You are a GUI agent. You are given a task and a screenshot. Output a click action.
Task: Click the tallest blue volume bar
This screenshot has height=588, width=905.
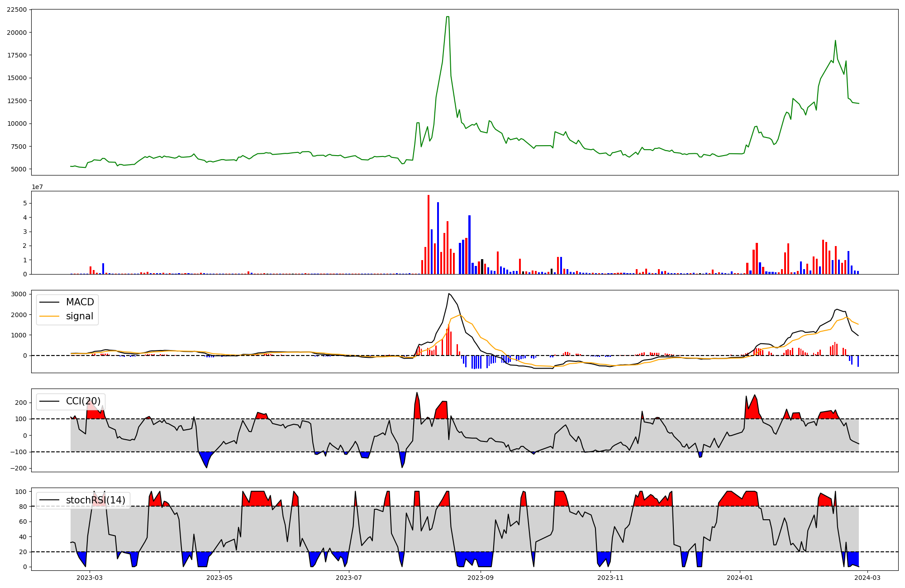pyautogui.click(x=438, y=238)
